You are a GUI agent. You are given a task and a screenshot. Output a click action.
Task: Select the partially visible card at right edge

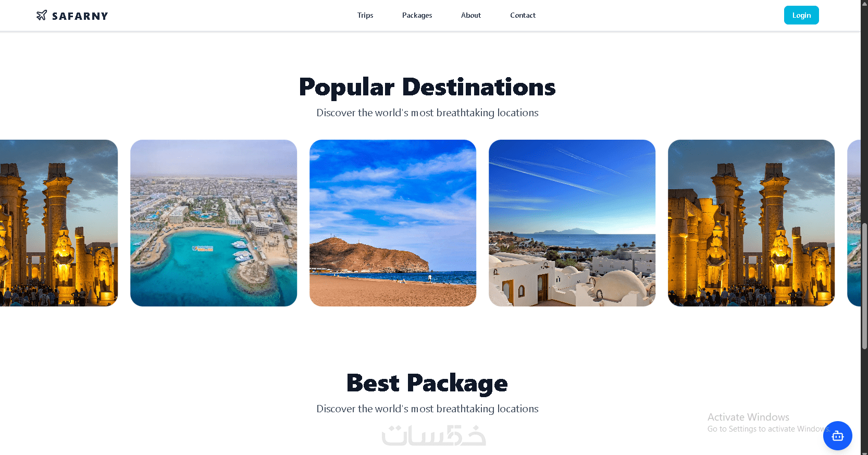coord(854,223)
